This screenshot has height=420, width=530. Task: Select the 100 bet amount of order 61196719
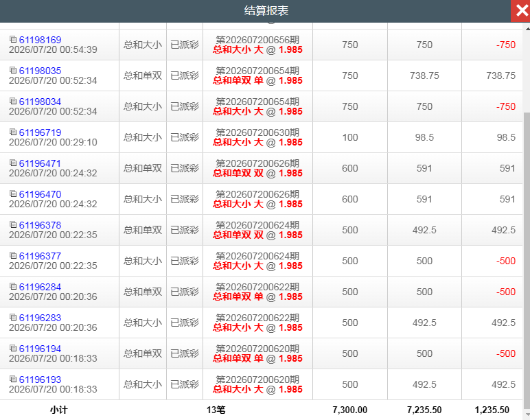pyautogui.click(x=350, y=137)
